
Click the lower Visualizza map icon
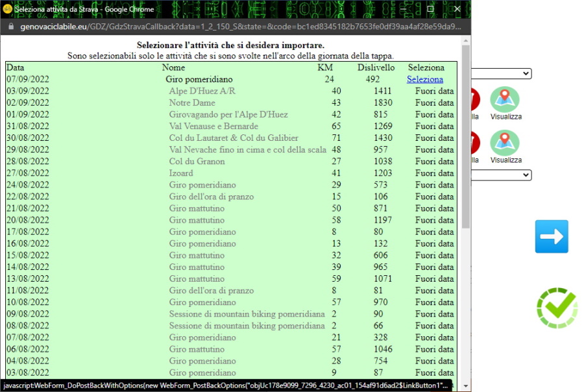tap(505, 143)
